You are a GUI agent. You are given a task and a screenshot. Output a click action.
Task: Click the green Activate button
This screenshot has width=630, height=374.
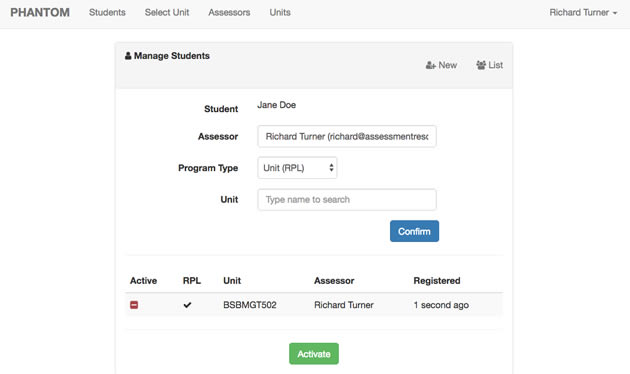click(314, 354)
